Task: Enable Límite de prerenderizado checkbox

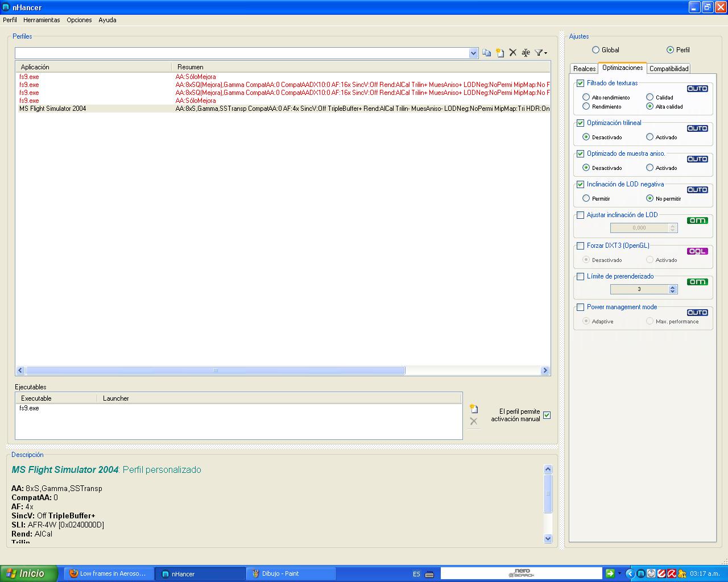Action: (x=581, y=276)
